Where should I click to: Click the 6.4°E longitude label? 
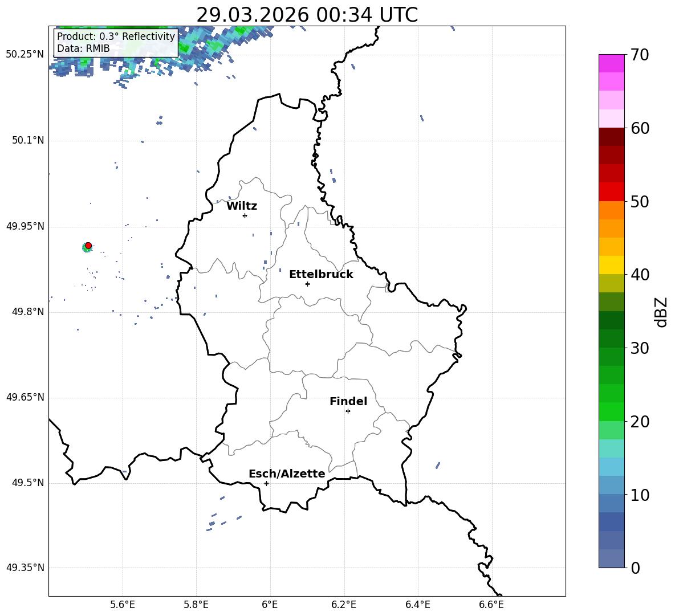tap(417, 605)
